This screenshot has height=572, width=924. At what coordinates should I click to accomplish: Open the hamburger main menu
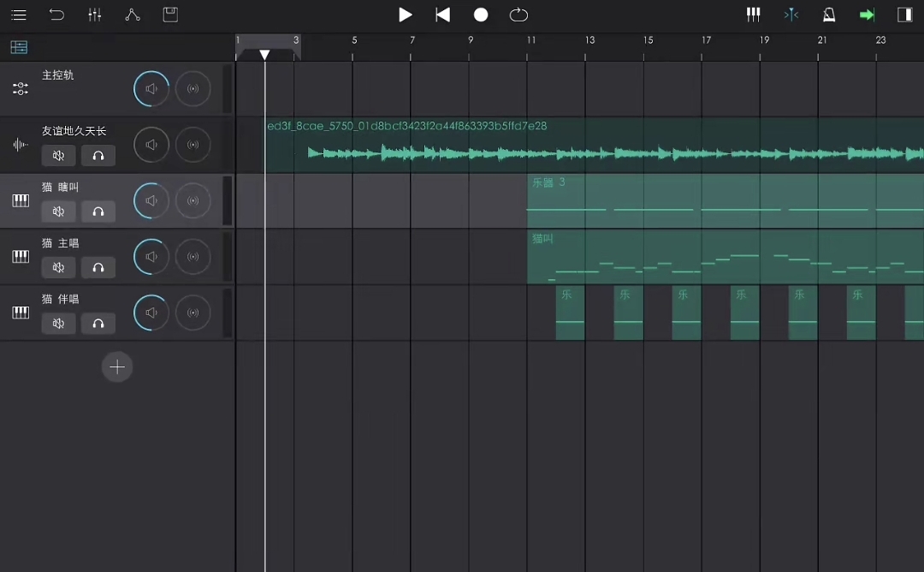[x=19, y=15]
